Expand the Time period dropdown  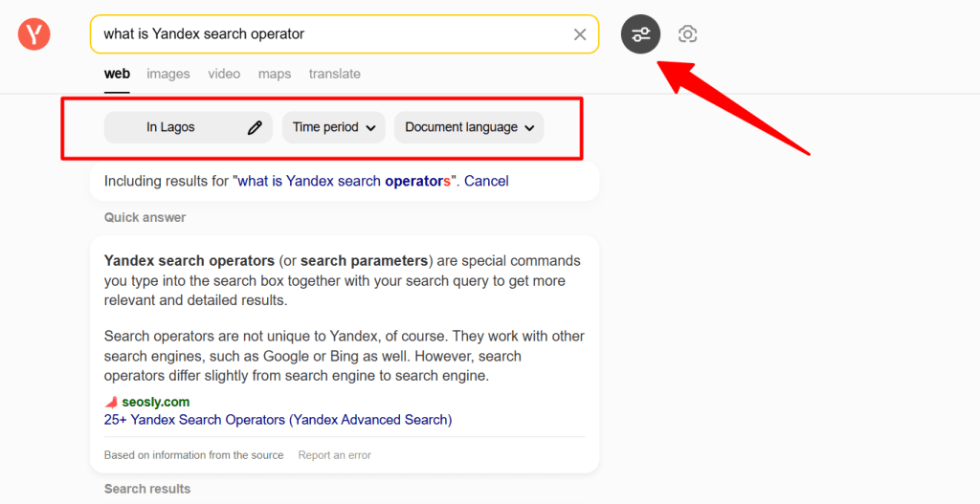(334, 127)
